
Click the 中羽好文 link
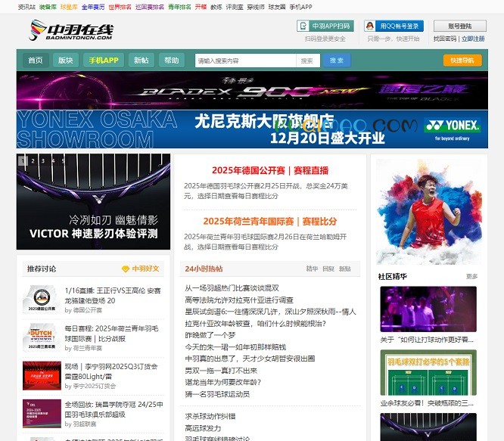pyautogui.click(x=145, y=269)
